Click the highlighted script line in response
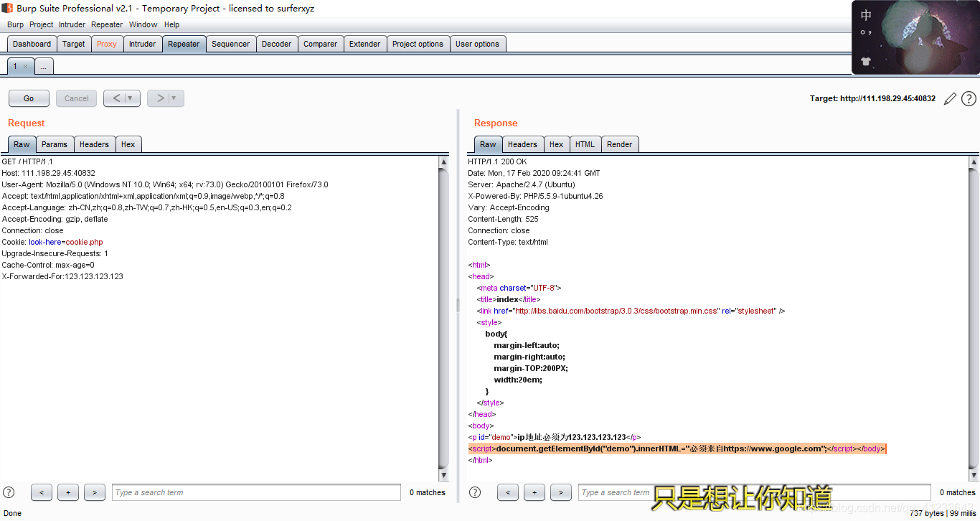Screen dimensions: 980x521 coord(677,449)
